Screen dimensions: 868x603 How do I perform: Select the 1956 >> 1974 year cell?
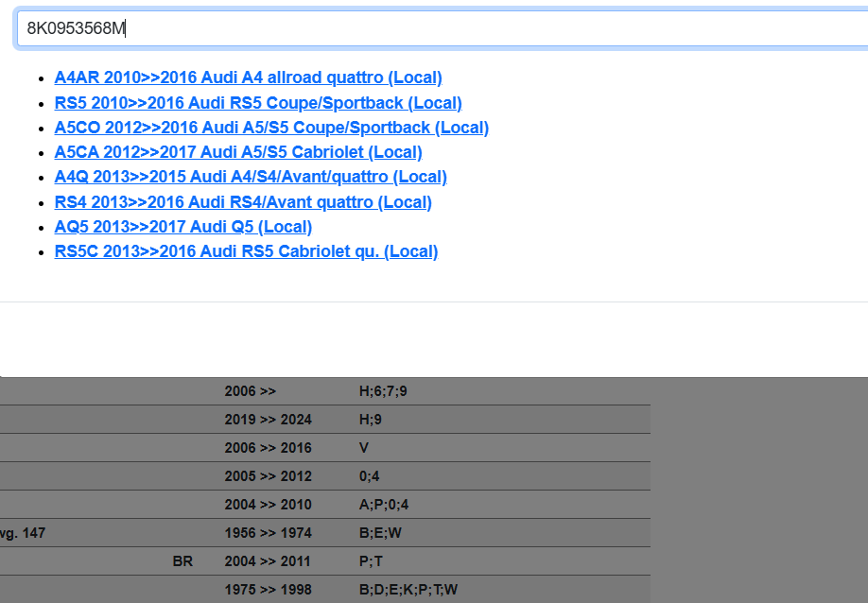tap(268, 533)
